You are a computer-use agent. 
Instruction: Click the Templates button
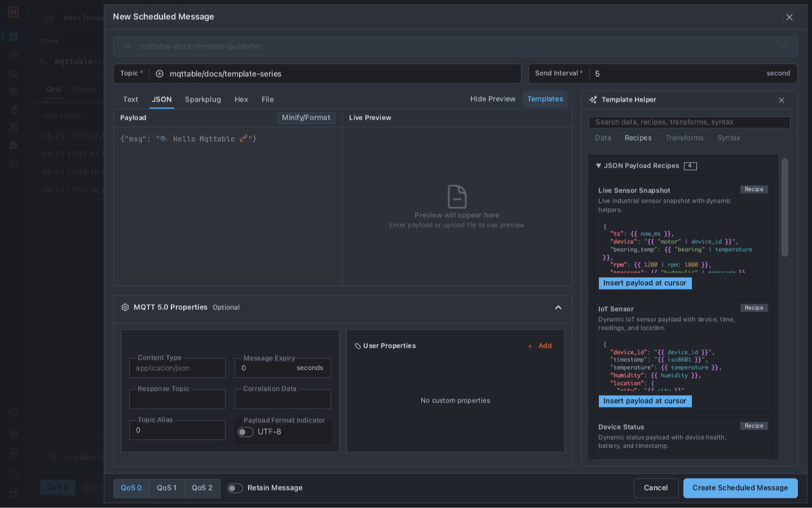point(545,99)
